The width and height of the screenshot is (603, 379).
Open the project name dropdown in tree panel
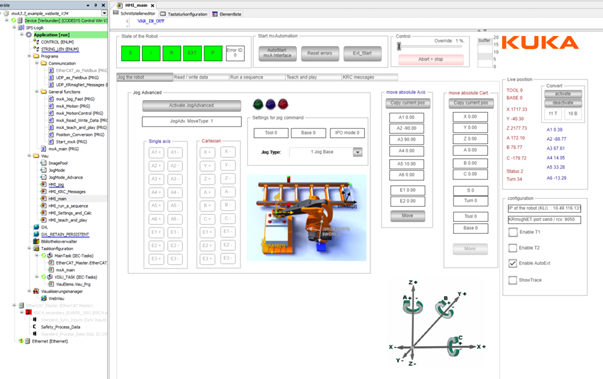tap(104, 13)
